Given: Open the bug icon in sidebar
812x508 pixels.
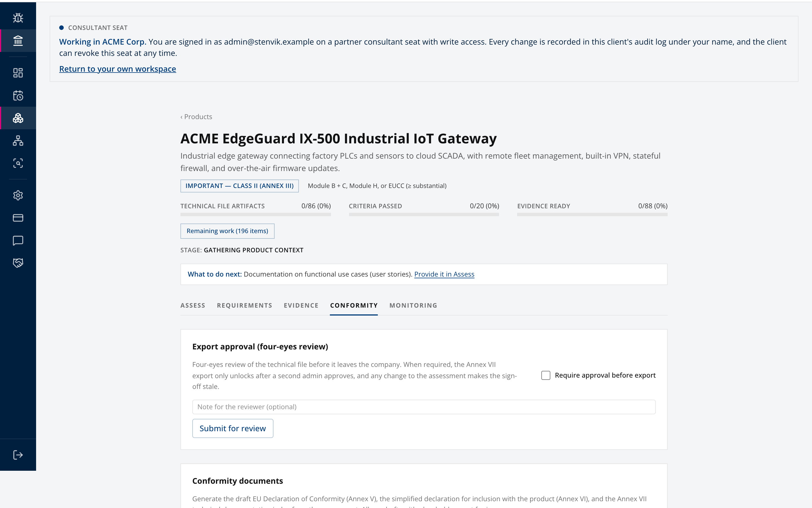Looking at the screenshot, I should click(x=18, y=18).
